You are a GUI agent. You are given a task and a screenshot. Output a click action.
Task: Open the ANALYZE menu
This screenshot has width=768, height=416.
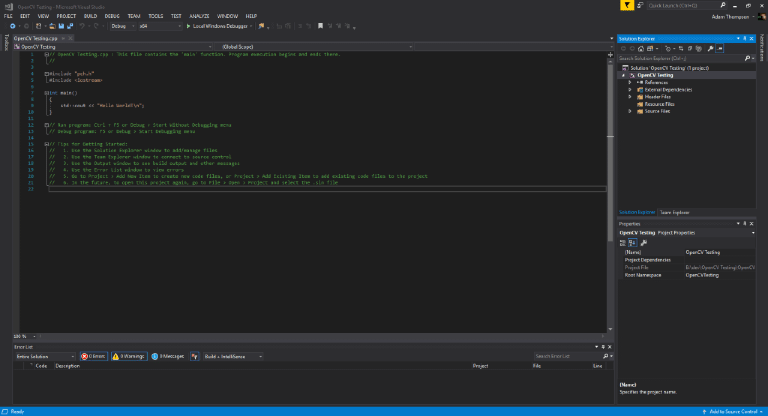pyautogui.click(x=199, y=16)
